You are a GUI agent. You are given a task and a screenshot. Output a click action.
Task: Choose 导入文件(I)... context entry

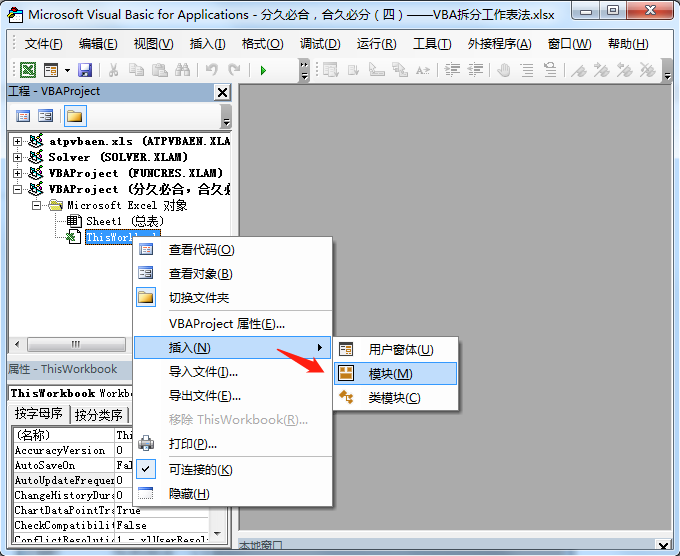tap(233, 372)
